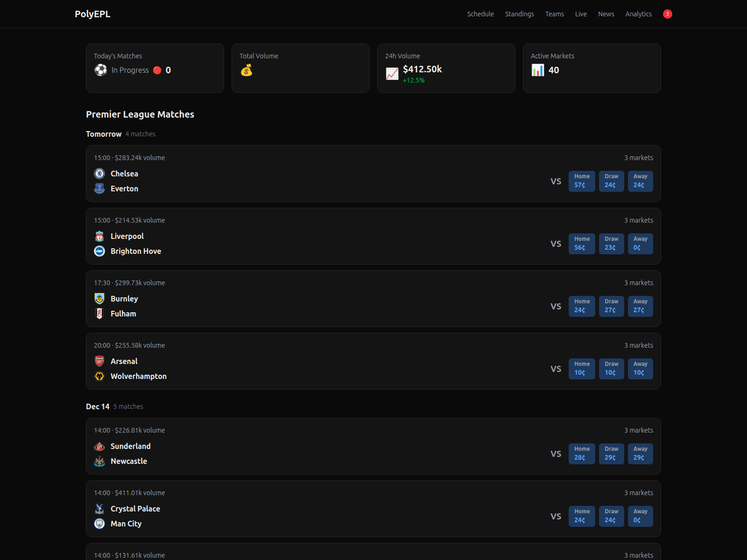Screen dimensions: 747x560
Task: Select Away 29¢ for Sunderland vs Newcastle
Action: coord(641,454)
